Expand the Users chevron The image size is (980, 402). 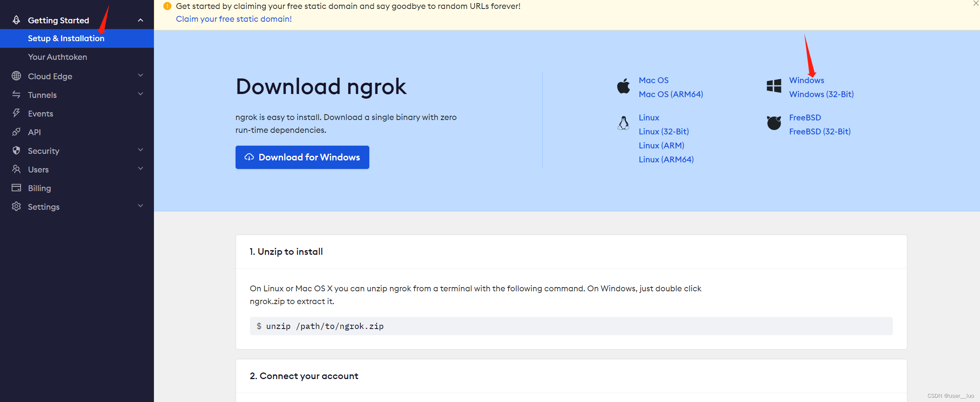point(141,169)
